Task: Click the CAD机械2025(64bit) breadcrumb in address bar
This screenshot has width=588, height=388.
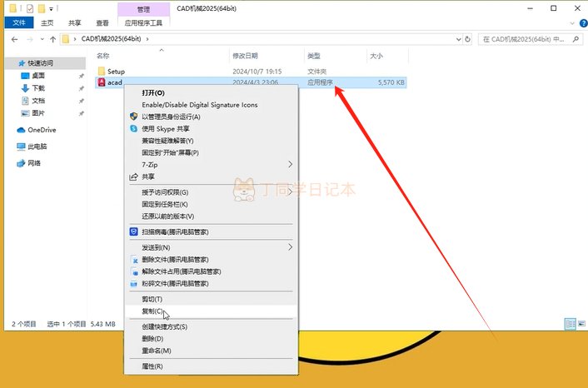Action: pyautogui.click(x=112, y=39)
